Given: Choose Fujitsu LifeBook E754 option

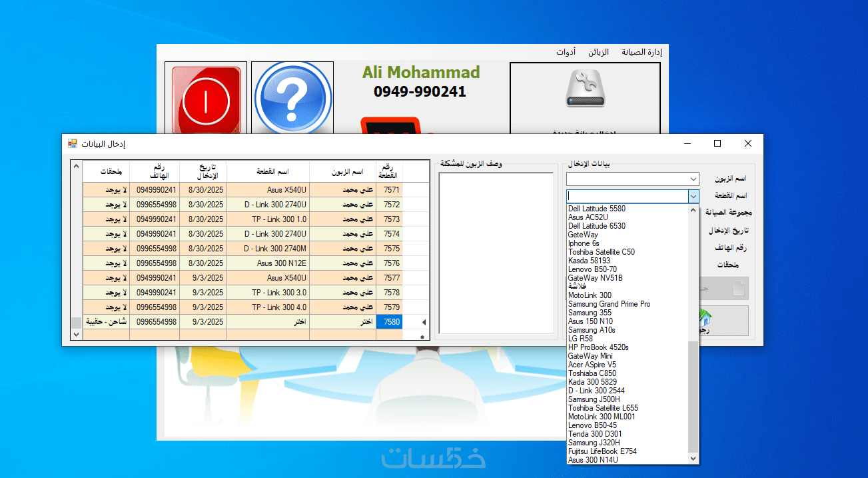Looking at the screenshot, I should (602, 451).
